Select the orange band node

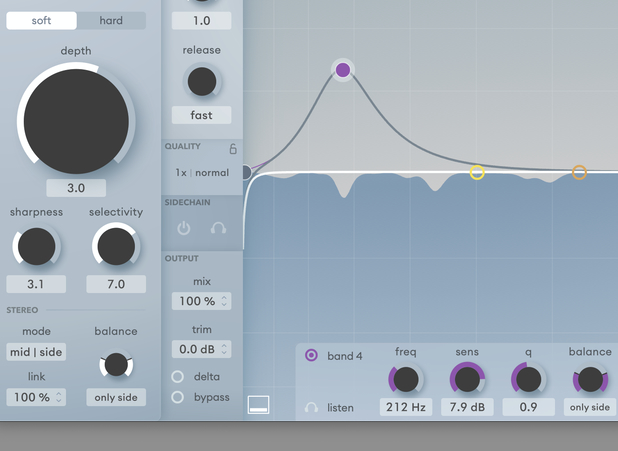(579, 173)
